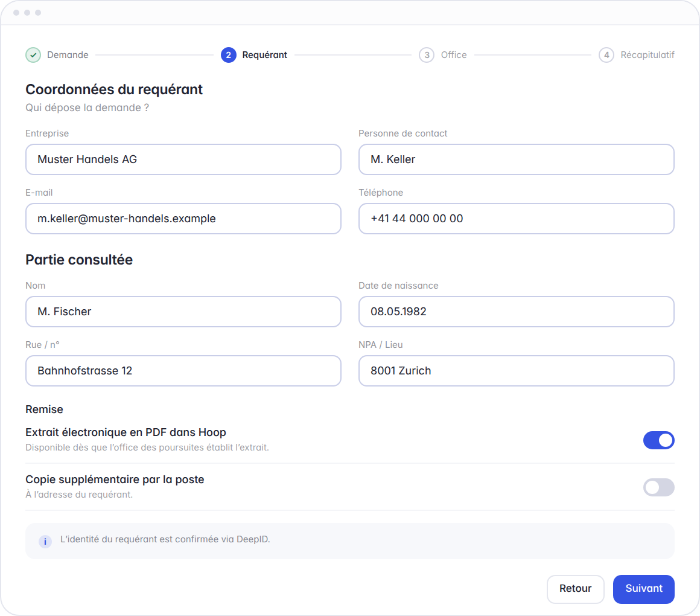Select the Date de naissance field
Image resolution: width=700 pixels, height=616 pixels.
click(517, 312)
